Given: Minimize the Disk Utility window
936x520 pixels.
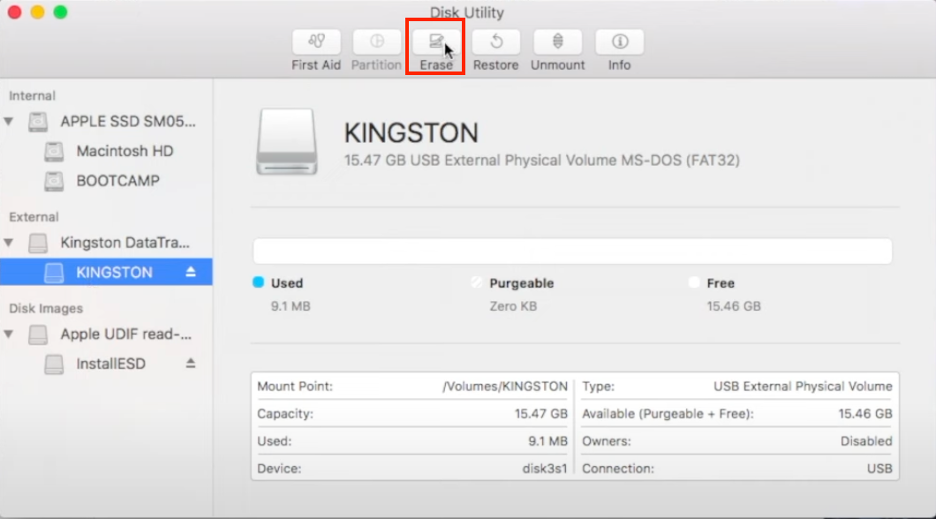Looking at the screenshot, I should click(x=38, y=12).
